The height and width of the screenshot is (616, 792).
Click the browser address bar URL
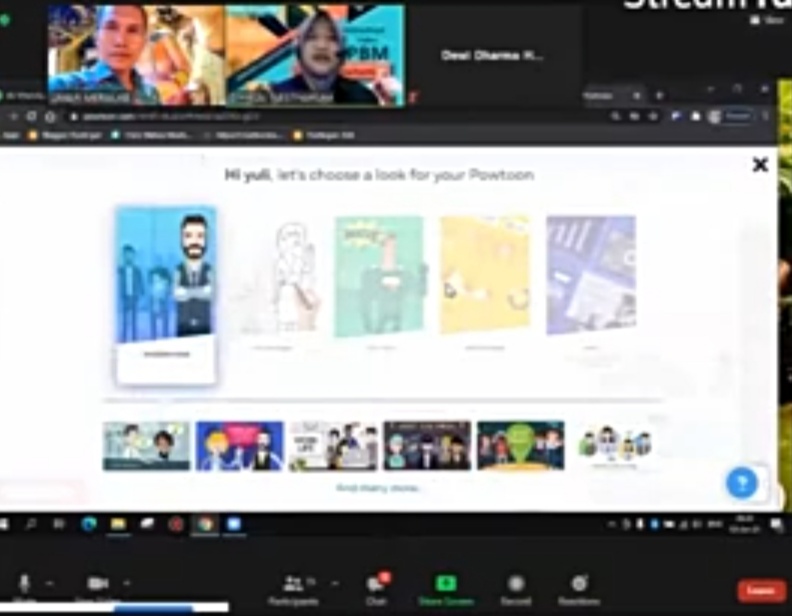coord(171,117)
